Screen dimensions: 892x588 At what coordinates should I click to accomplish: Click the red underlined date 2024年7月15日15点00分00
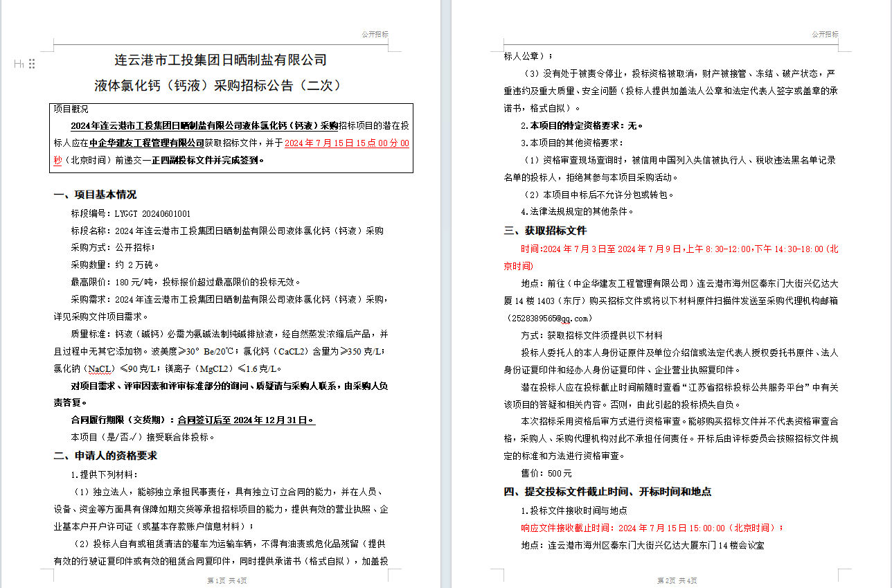pyautogui.click(x=347, y=143)
